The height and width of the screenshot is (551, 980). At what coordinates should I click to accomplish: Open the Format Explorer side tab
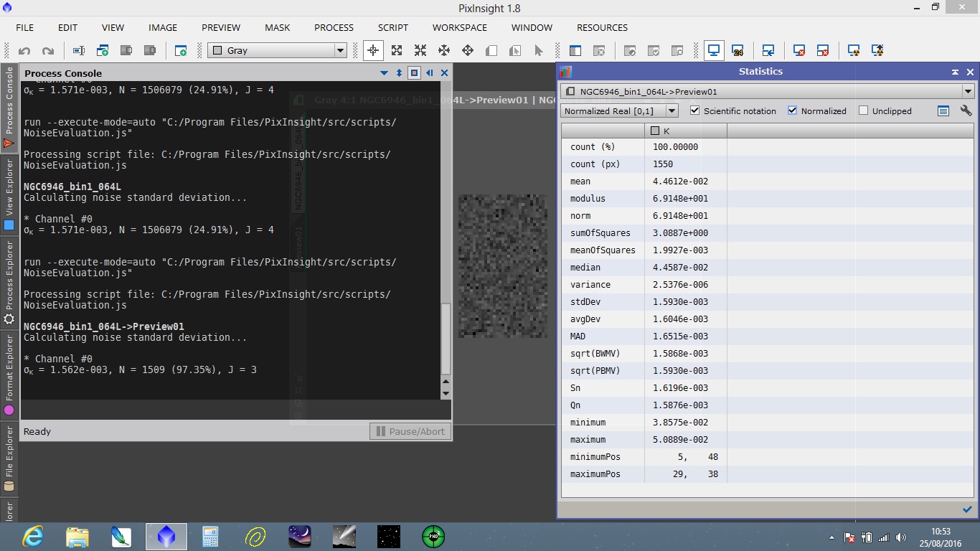9,376
